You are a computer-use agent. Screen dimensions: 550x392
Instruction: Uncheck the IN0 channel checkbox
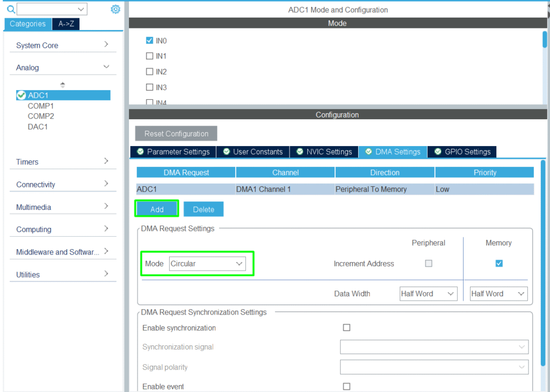pos(150,40)
